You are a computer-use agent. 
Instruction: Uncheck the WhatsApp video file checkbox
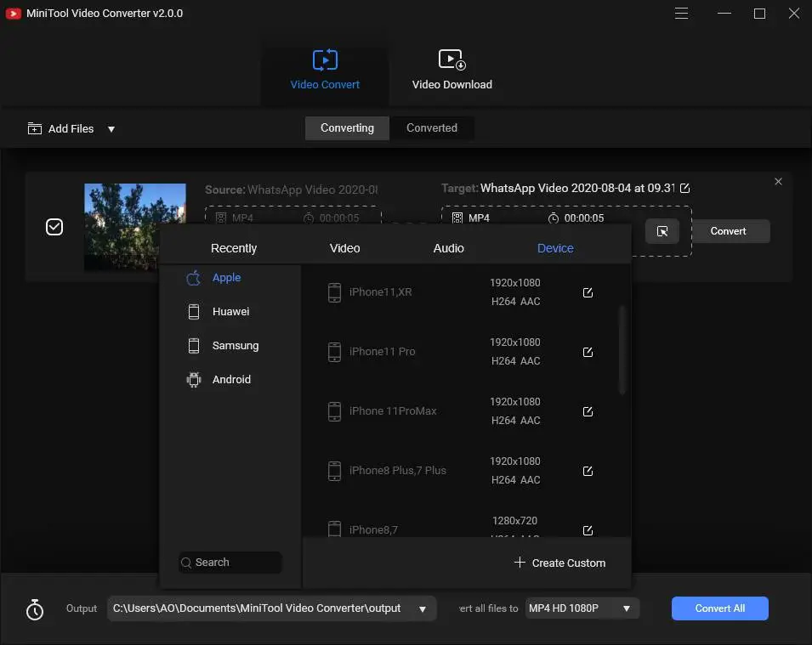(x=54, y=227)
